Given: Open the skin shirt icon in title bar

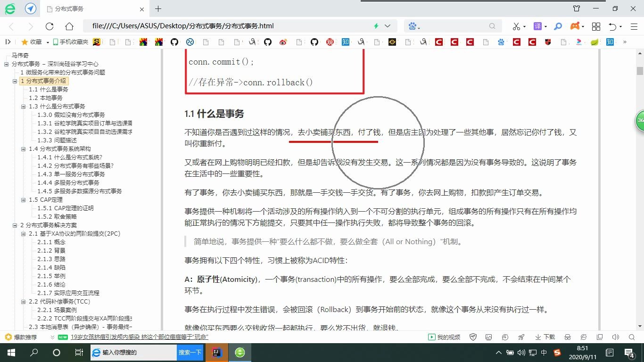Looking at the screenshot, I should tap(576, 8).
